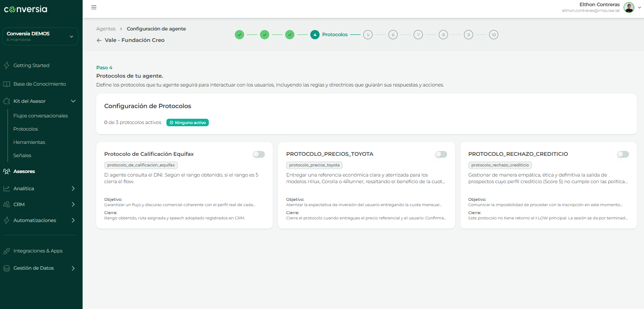The height and width of the screenshot is (309, 644).
Task: Expand the Analítica submenu chevron
Action: point(73,188)
